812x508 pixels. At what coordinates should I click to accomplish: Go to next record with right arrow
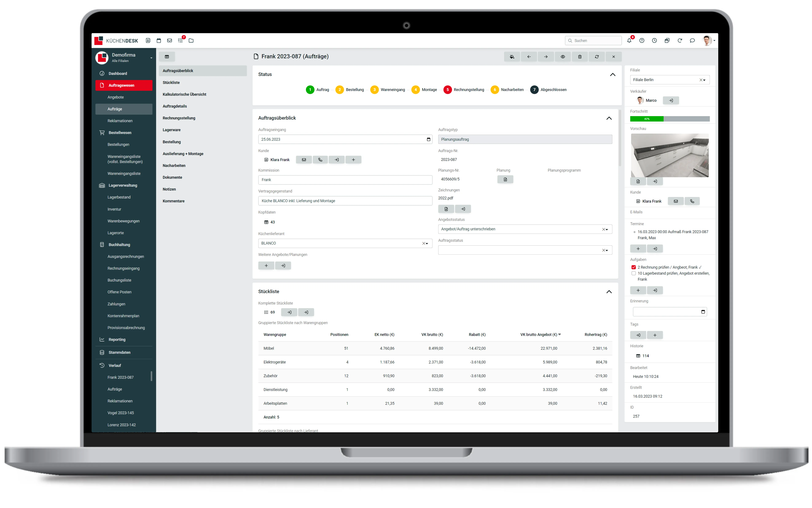(x=546, y=57)
